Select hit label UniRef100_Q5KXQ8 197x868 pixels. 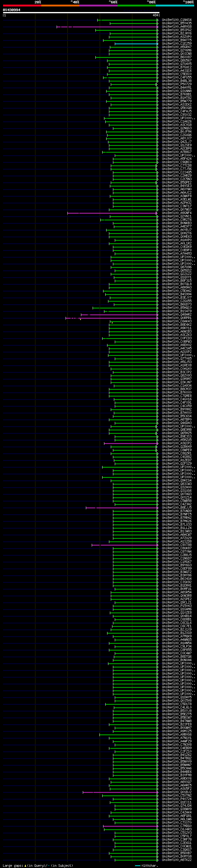pos(177,108)
